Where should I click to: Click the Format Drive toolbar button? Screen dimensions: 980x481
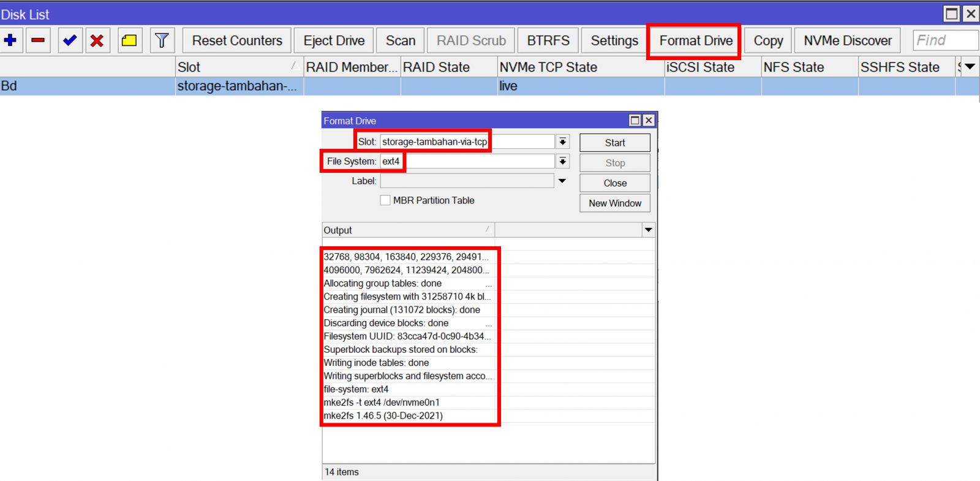(x=695, y=41)
